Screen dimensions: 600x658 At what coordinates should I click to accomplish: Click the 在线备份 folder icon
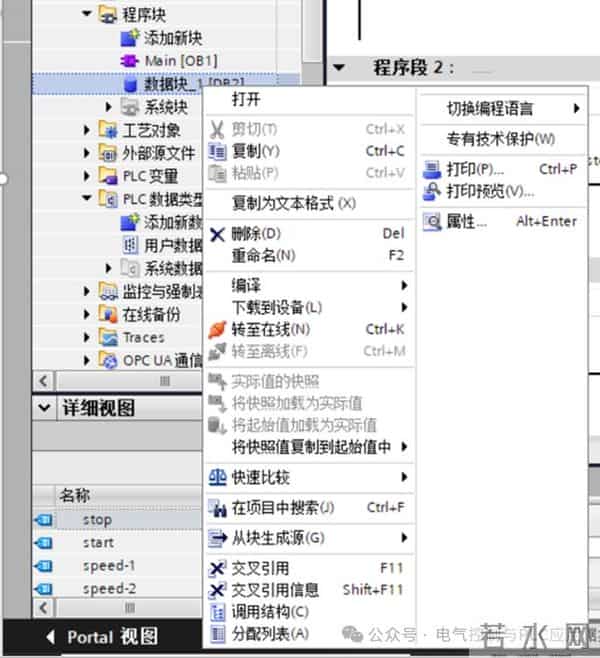click(108, 314)
